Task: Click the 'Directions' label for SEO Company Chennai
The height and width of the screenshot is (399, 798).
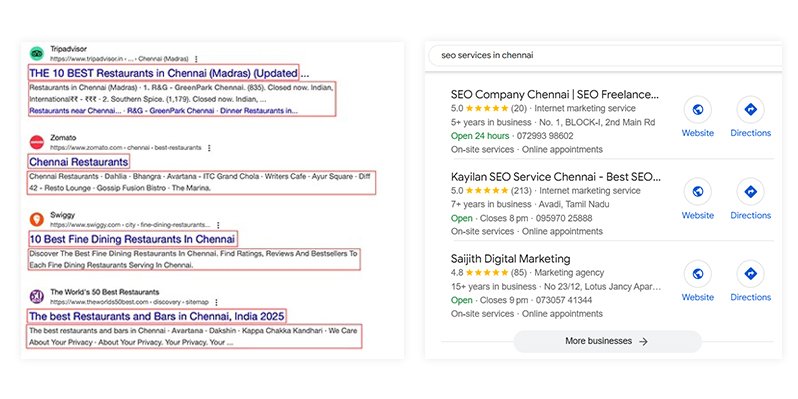Action: point(751,133)
